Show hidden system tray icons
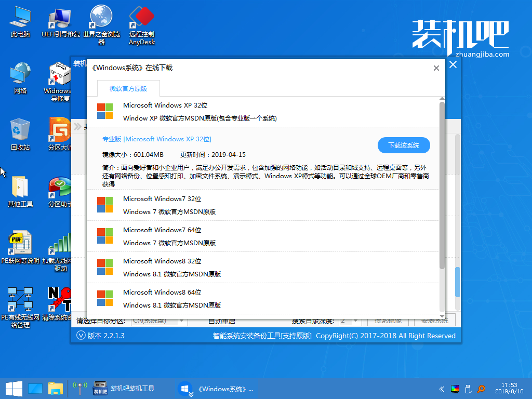The height and width of the screenshot is (399, 532). click(x=442, y=389)
